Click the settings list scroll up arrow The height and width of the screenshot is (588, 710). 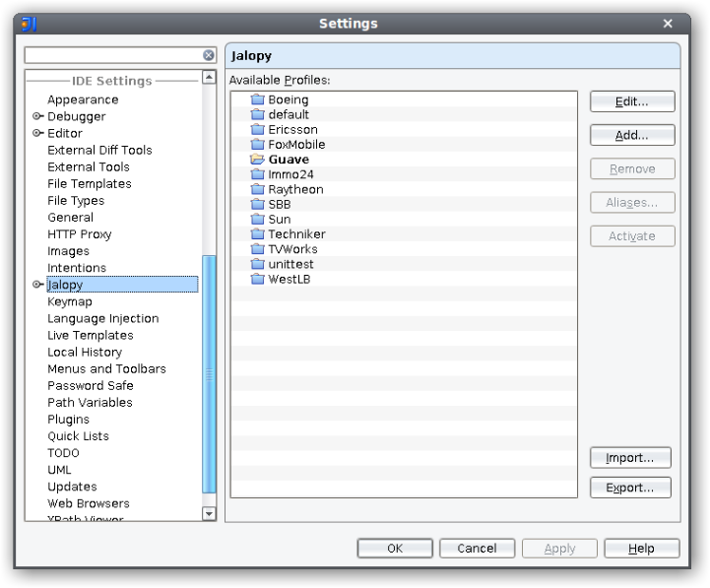point(209,78)
